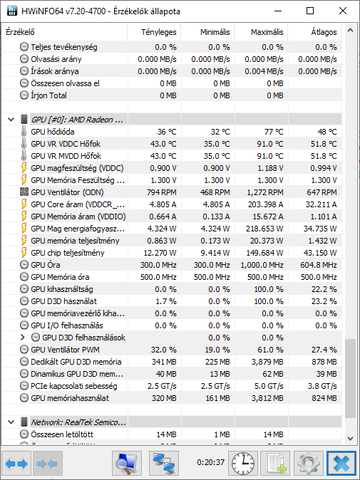
Task: Start logging with the sheet plus icon
Action: [x=275, y=463]
